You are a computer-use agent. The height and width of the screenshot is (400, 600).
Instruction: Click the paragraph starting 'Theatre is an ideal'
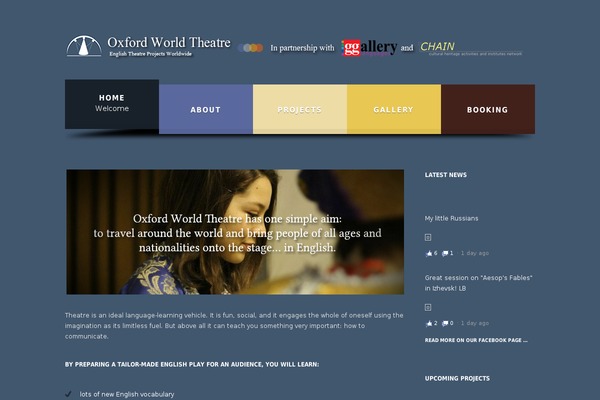click(x=234, y=326)
